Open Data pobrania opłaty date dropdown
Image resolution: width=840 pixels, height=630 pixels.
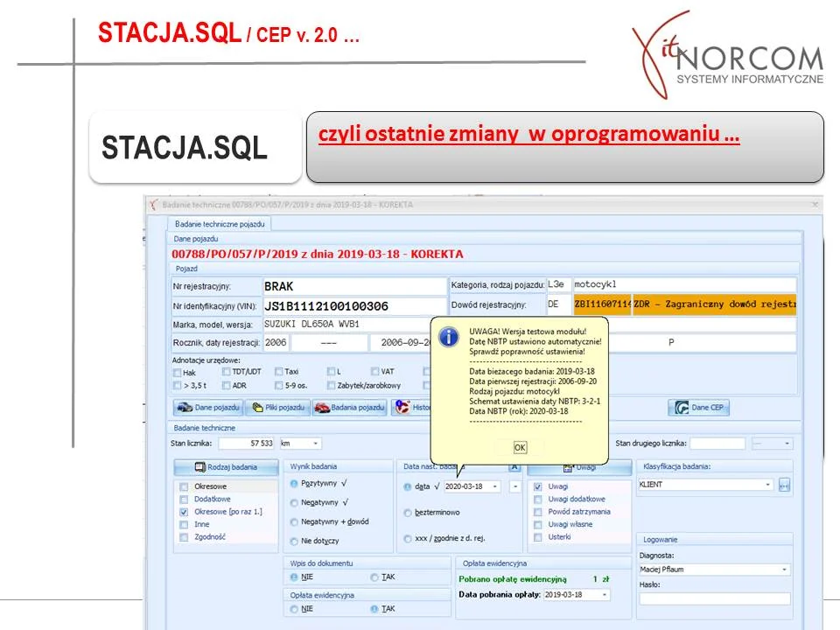point(605,595)
